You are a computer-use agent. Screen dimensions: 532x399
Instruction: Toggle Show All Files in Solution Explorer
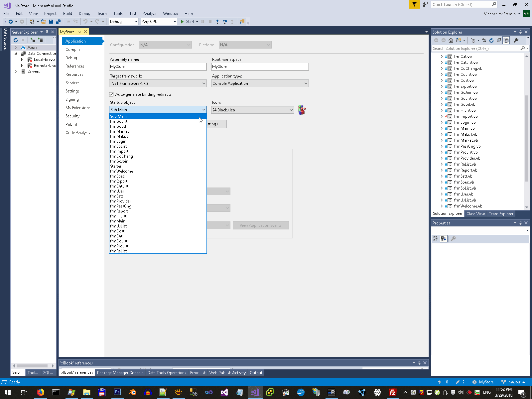(506, 40)
